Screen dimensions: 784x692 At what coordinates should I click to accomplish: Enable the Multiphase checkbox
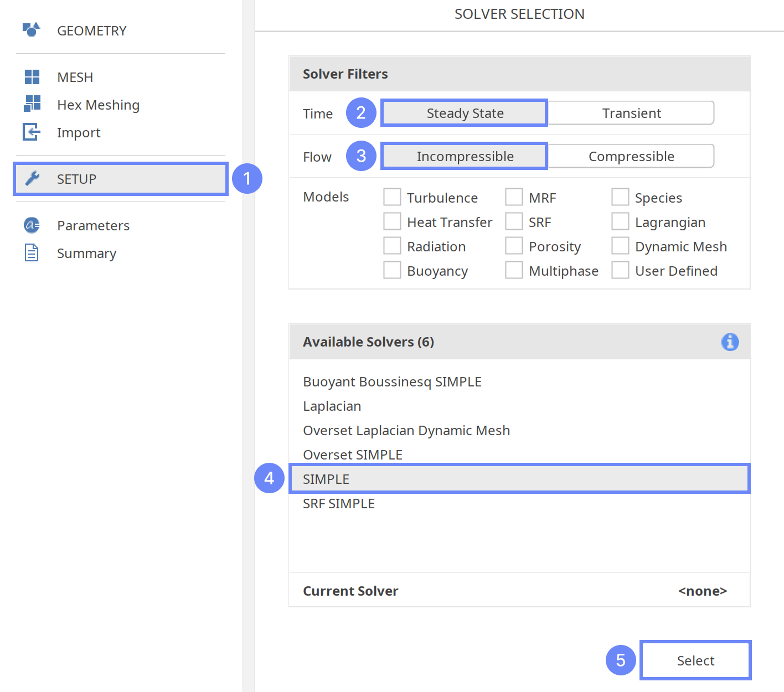pos(514,270)
